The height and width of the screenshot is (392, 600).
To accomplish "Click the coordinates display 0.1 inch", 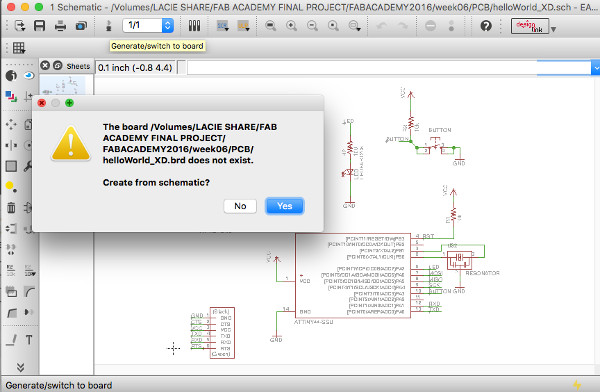I will pos(135,68).
